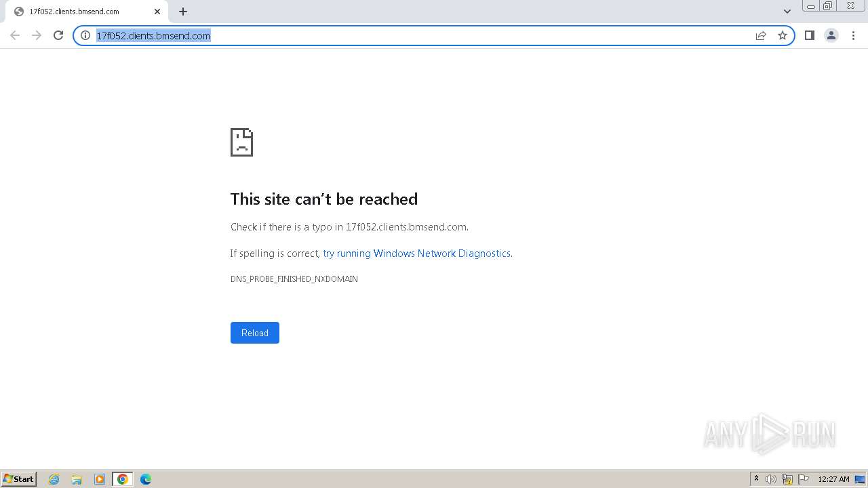Open the Chrome three-dot menu
Viewport: 868px width, 488px height.
[853, 35]
